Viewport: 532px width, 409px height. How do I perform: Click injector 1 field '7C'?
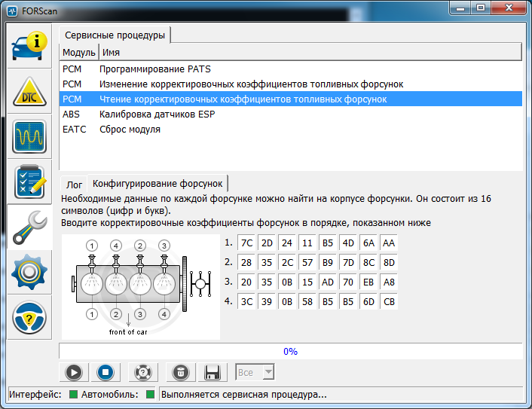click(246, 243)
